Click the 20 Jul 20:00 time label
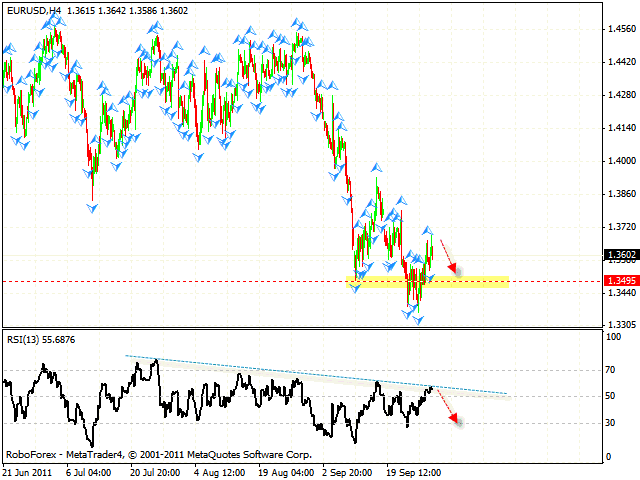The width and height of the screenshot is (640, 480). pos(157,471)
